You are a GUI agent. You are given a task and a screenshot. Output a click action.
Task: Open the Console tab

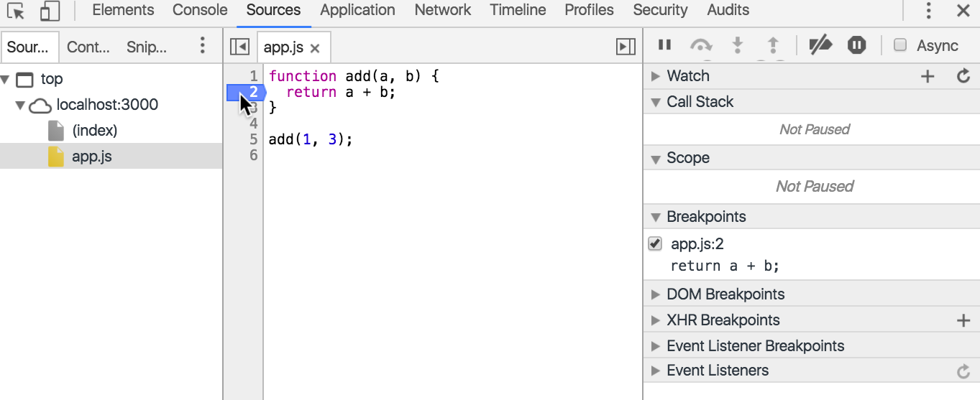[200, 10]
